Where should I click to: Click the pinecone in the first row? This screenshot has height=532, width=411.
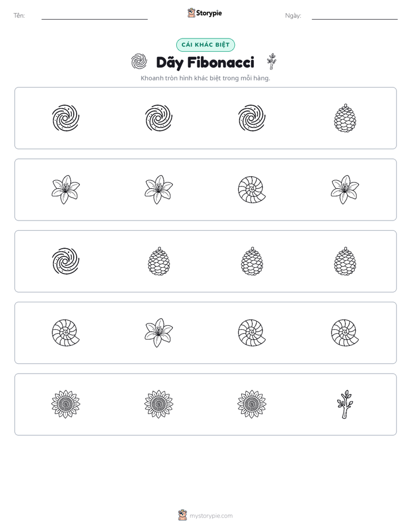pyautogui.click(x=345, y=118)
